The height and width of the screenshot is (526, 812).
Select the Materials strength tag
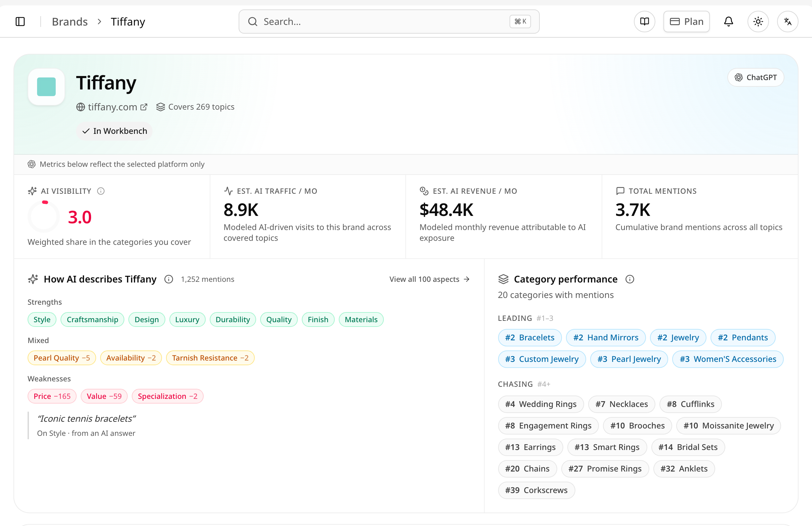pyautogui.click(x=361, y=320)
